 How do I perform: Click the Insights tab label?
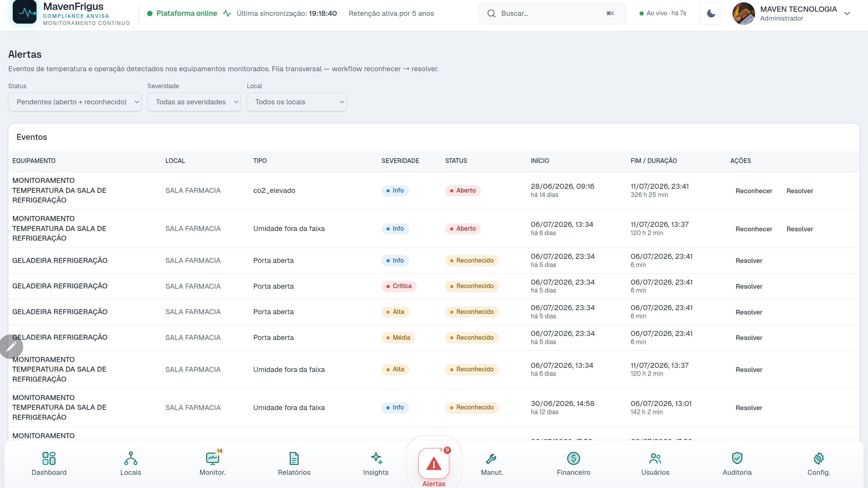click(376, 472)
